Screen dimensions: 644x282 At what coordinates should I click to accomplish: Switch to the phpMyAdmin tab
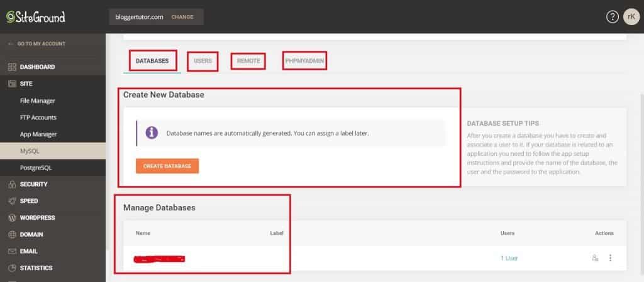coord(304,61)
